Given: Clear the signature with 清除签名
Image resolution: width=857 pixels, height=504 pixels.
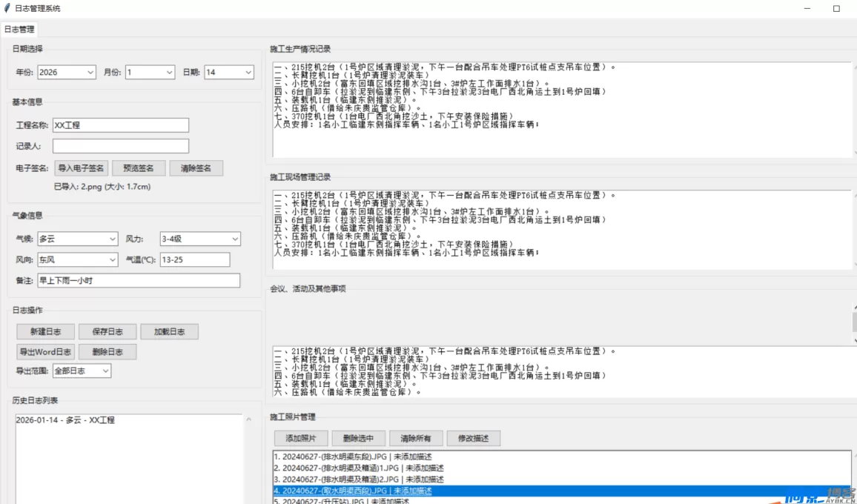Looking at the screenshot, I should point(195,168).
